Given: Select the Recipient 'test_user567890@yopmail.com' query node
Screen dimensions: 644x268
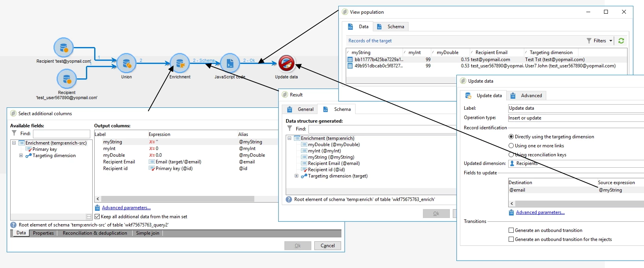Looking at the screenshot, I should coord(67,79).
